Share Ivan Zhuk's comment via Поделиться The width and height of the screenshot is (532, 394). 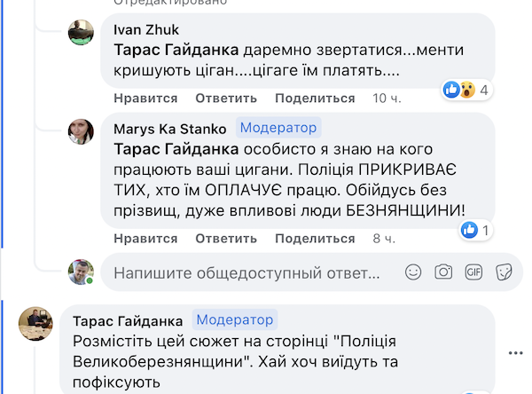312,98
